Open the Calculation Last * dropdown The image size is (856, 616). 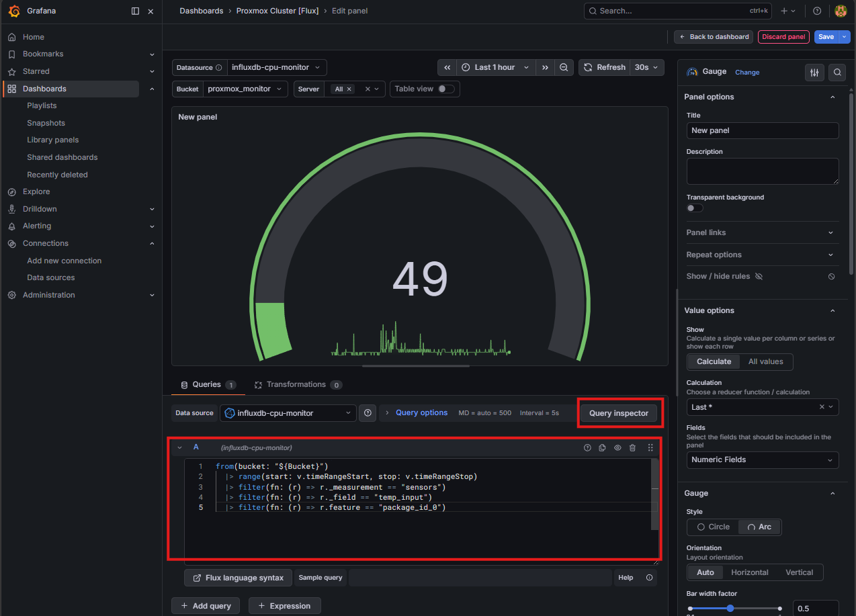click(763, 407)
